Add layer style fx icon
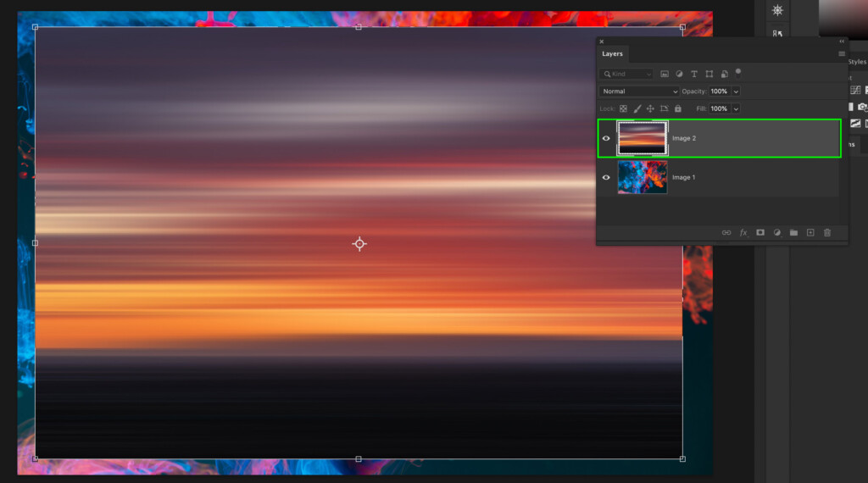 [x=743, y=233]
